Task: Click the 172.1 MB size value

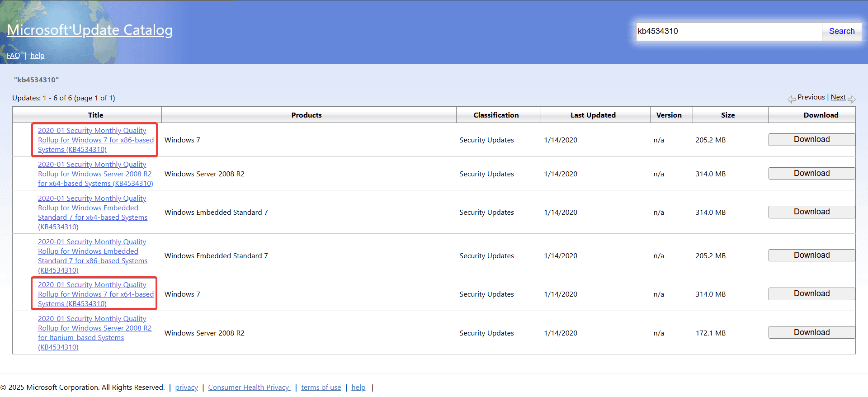Action: point(711,333)
